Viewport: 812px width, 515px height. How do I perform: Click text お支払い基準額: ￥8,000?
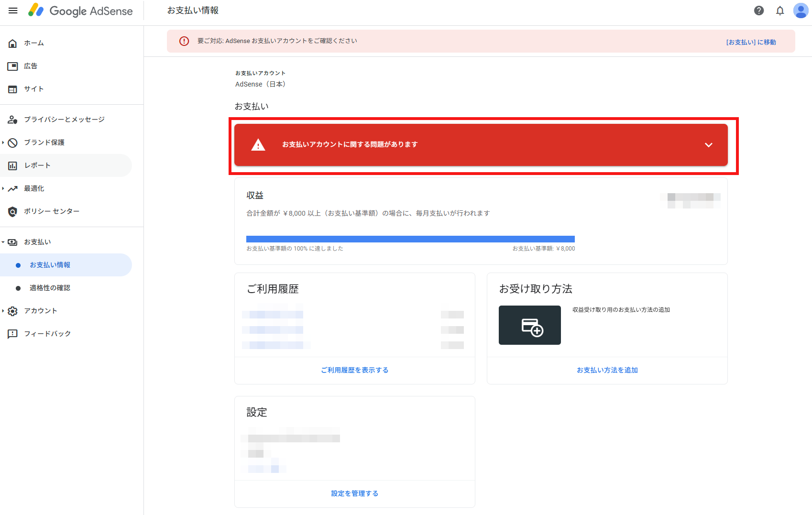tap(544, 249)
